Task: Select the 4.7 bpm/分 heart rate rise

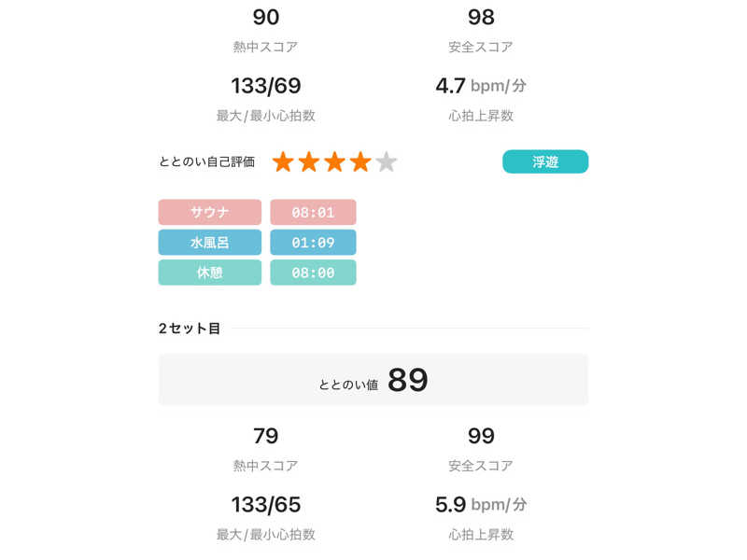Action: (481, 87)
